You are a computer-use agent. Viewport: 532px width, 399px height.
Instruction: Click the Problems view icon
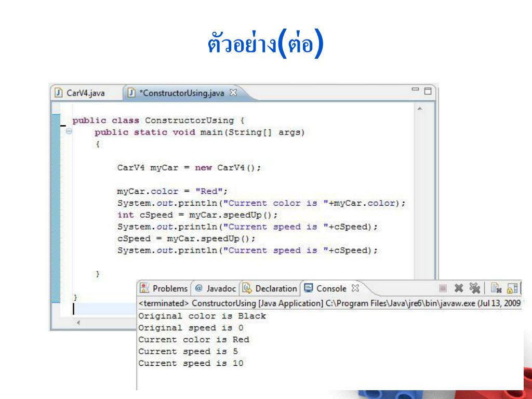pos(144,288)
